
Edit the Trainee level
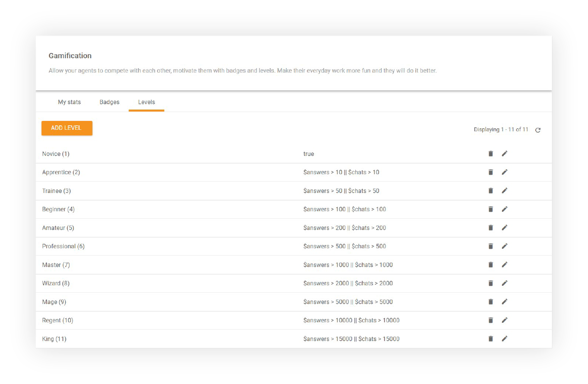(x=504, y=191)
